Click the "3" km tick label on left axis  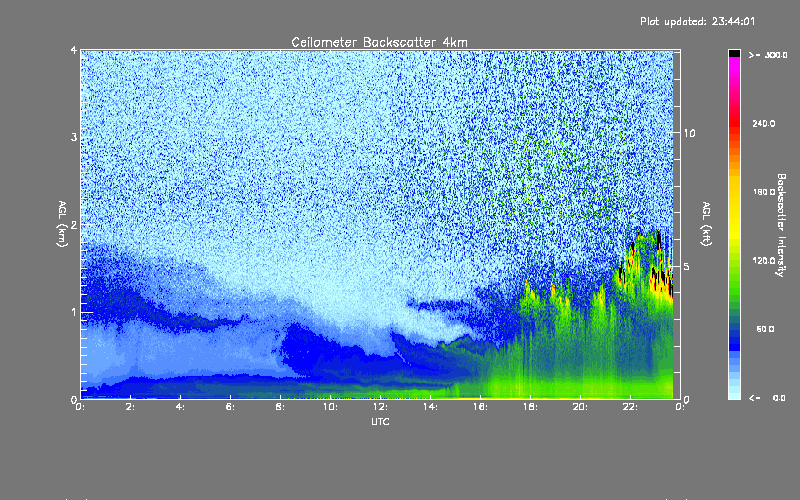[74, 137]
